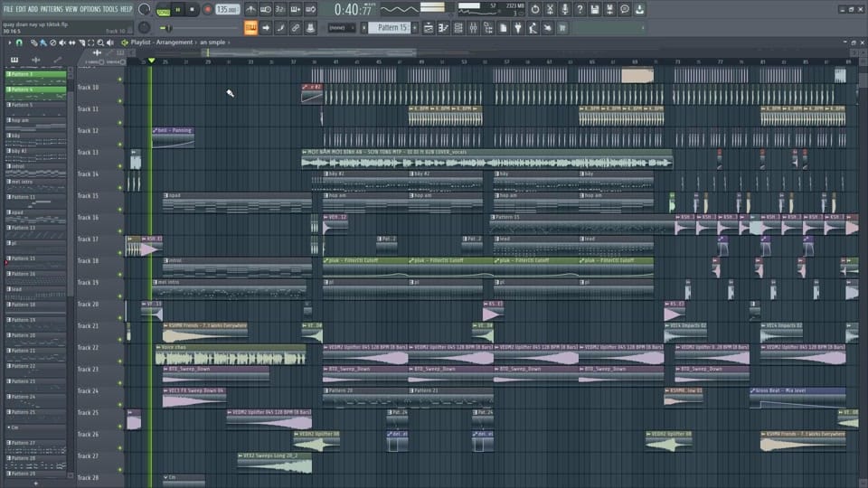
Task: Open the plugin picker plug icon
Action: tap(517, 28)
